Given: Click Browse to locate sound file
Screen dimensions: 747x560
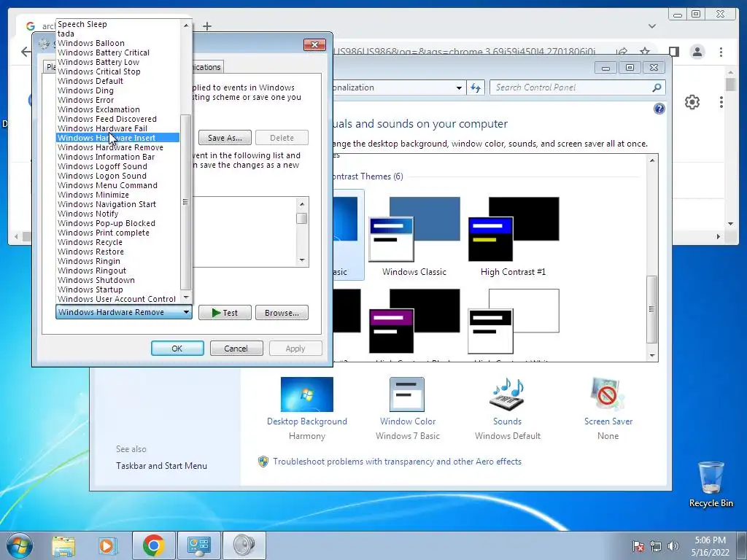Looking at the screenshot, I should click(x=282, y=313).
